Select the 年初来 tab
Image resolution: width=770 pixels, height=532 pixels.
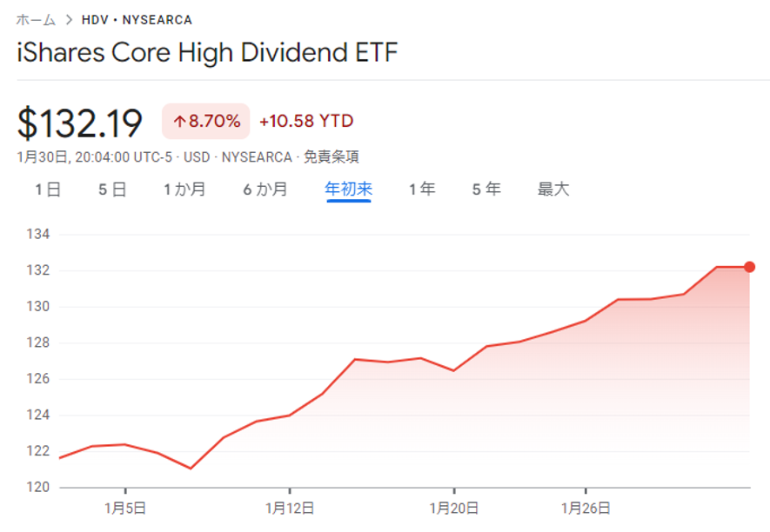pos(348,189)
